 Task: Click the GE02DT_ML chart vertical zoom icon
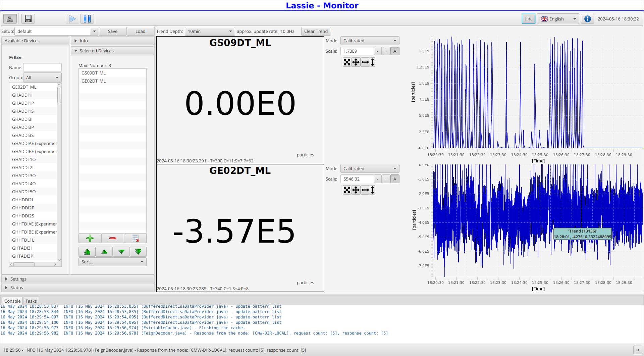[x=373, y=190]
